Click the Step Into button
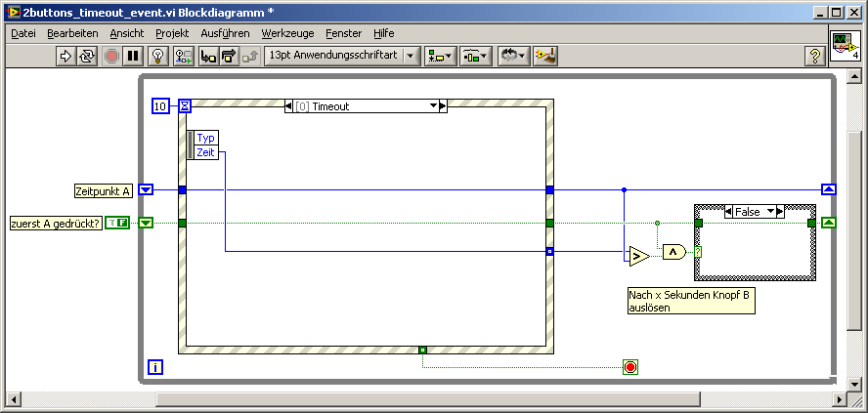Image resolution: width=868 pixels, height=413 pixels. (x=209, y=56)
